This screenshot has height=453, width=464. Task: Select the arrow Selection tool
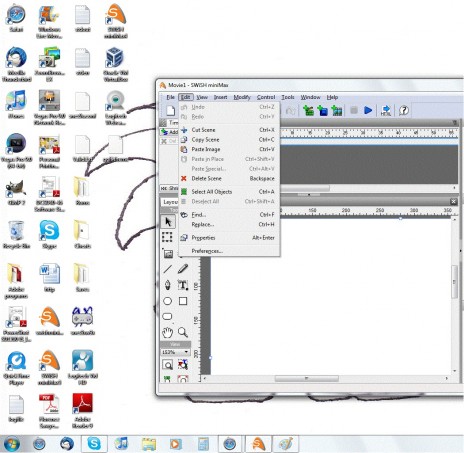168,221
